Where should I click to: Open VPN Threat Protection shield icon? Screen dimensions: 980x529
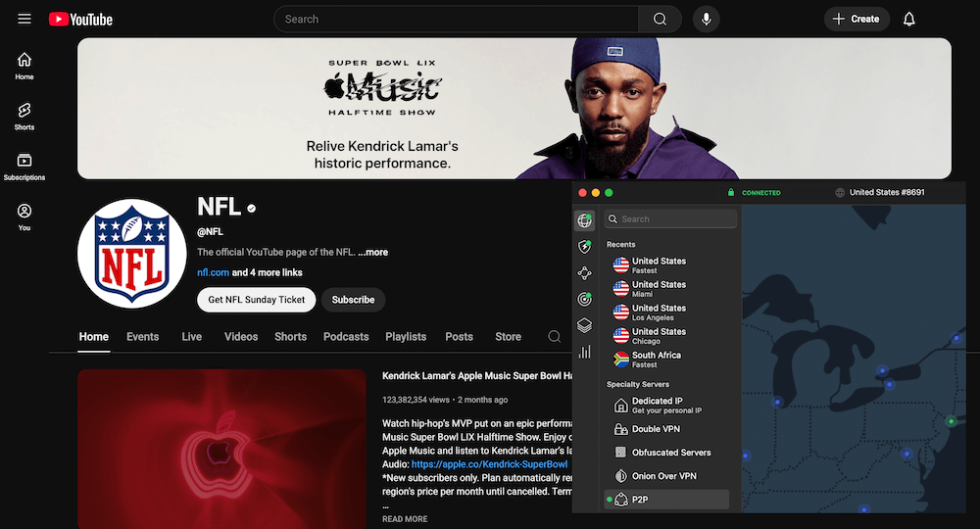[584, 247]
